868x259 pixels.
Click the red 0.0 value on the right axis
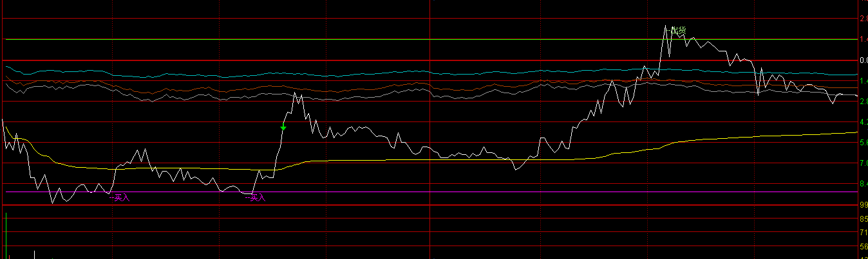[x=863, y=60]
